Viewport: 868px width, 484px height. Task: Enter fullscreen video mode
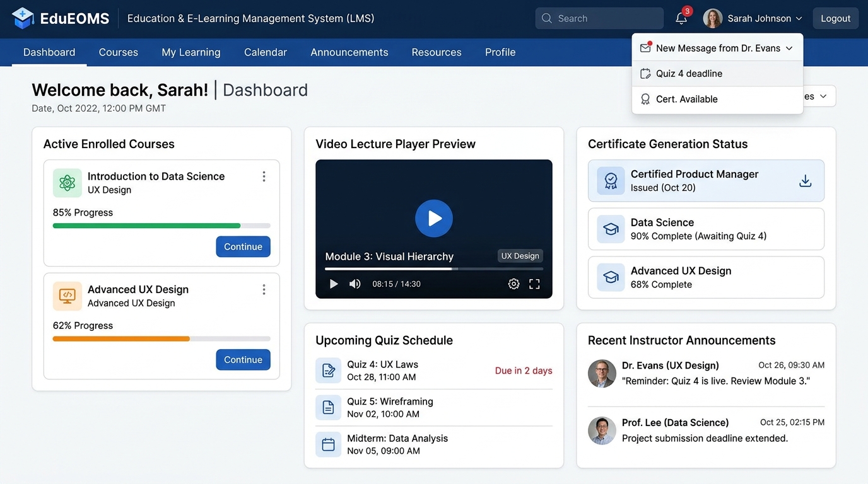pyautogui.click(x=534, y=284)
